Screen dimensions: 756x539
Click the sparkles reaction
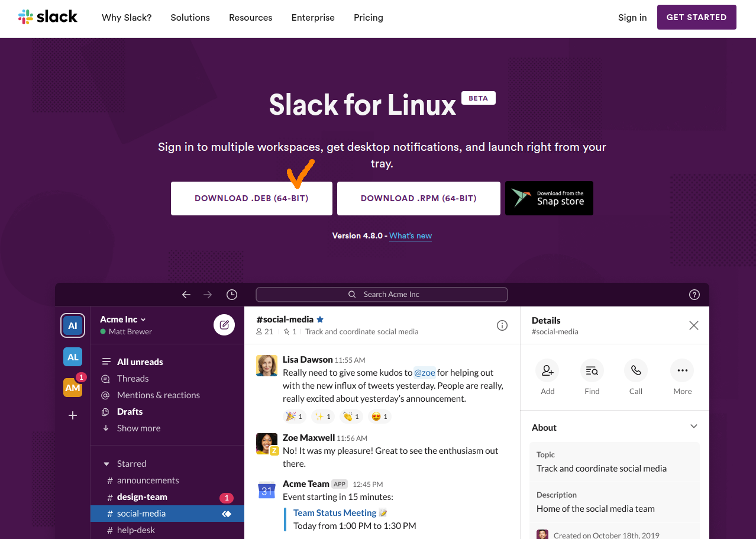[322, 417]
